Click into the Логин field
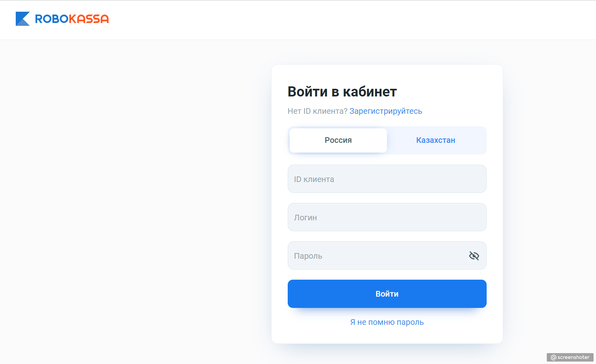The width and height of the screenshot is (596, 364). (387, 217)
